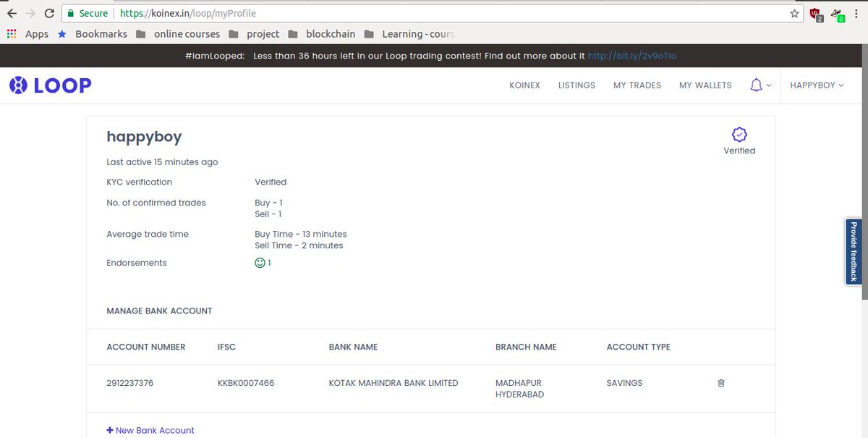868x438 pixels.
Task: Open notifications bell dropdown
Action: pyautogui.click(x=760, y=85)
